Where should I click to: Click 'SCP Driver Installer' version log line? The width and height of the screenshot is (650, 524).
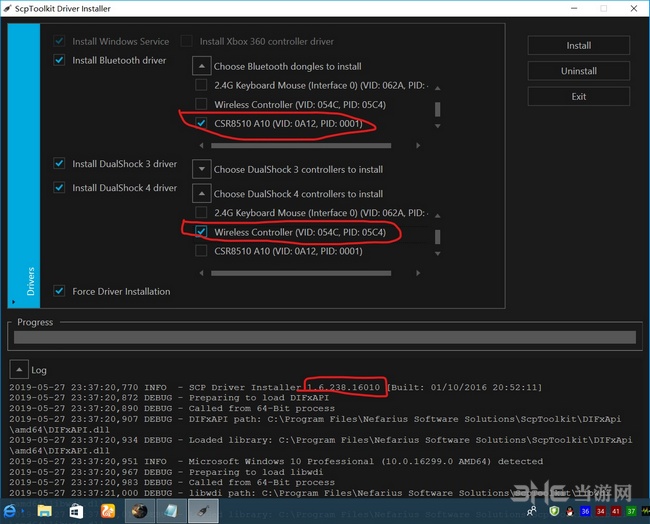(x=276, y=387)
